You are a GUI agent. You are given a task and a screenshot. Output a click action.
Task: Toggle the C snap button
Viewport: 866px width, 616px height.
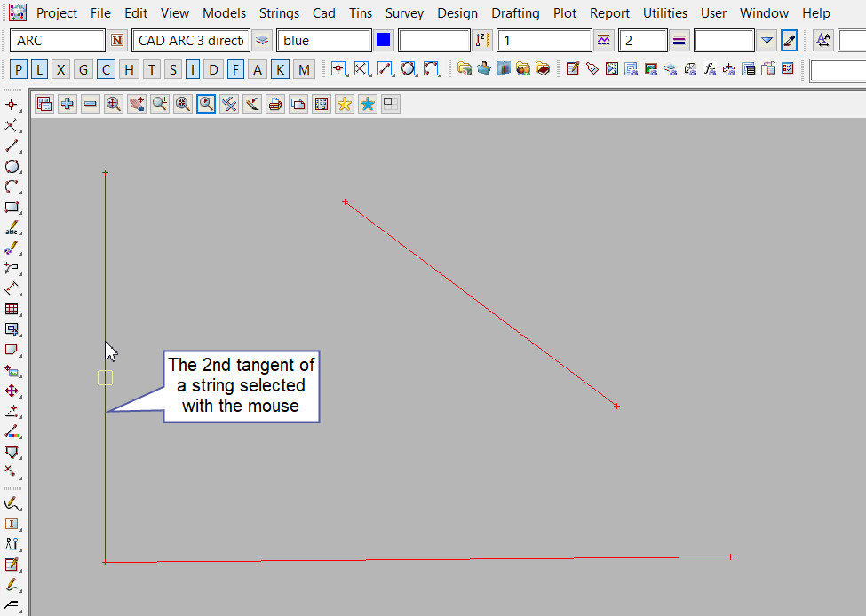(106, 70)
